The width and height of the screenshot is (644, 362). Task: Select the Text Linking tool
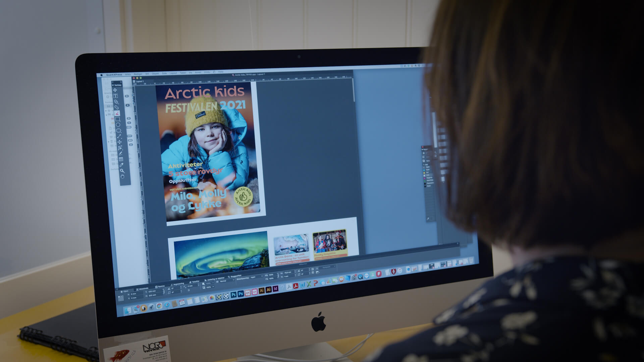point(116,102)
